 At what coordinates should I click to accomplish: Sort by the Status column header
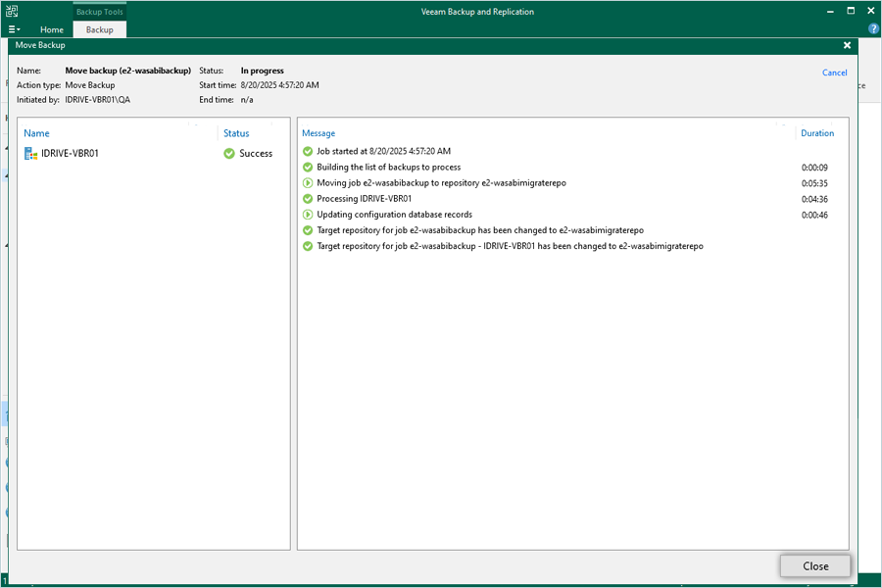coord(236,133)
